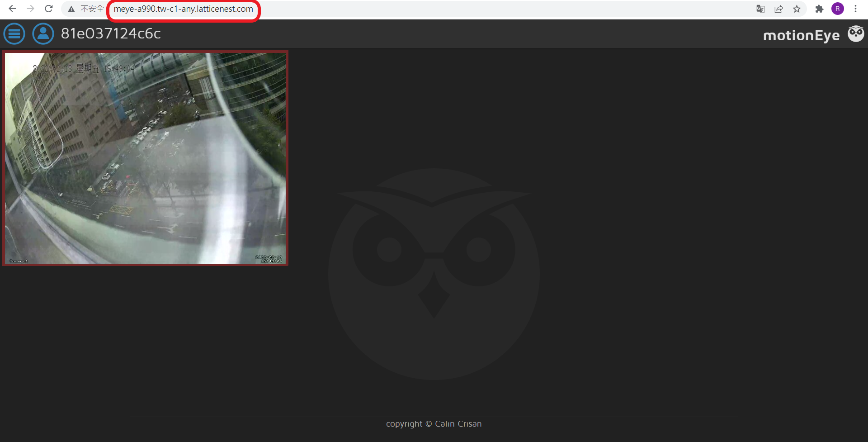Select the Camera1 live video frame

[145, 158]
